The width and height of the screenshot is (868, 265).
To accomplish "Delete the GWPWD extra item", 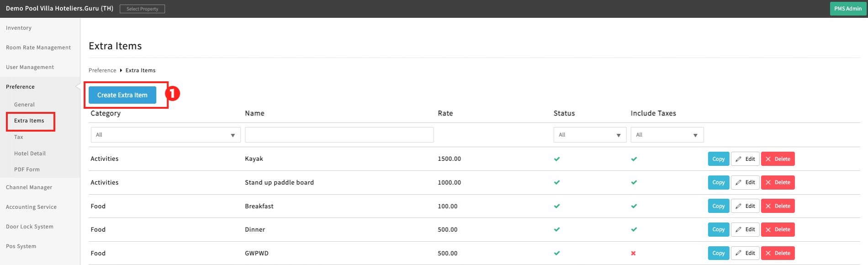I will pyautogui.click(x=778, y=253).
